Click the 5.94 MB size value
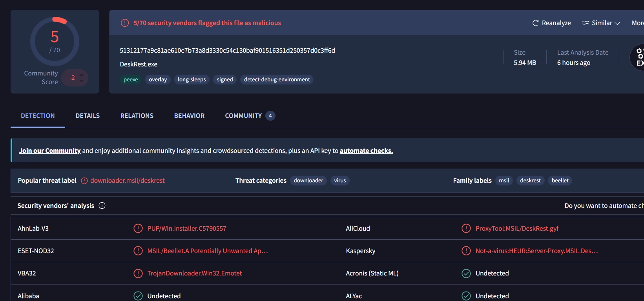Image resolution: width=644 pixels, height=301 pixels. (x=525, y=62)
